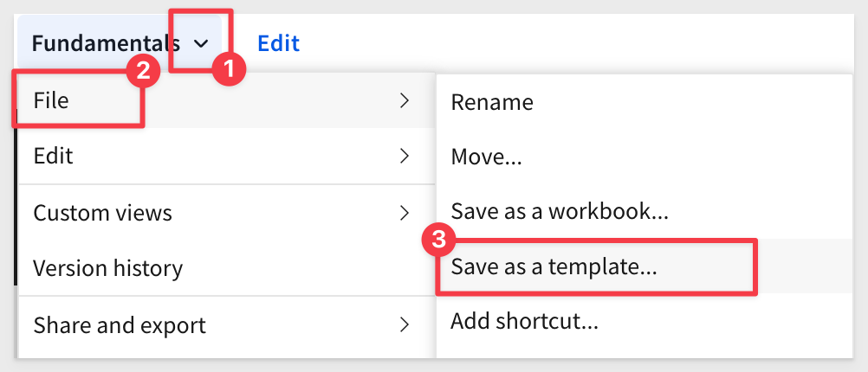Expand the Custom views arrow chevron

pyautogui.click(x=405, y=212)
